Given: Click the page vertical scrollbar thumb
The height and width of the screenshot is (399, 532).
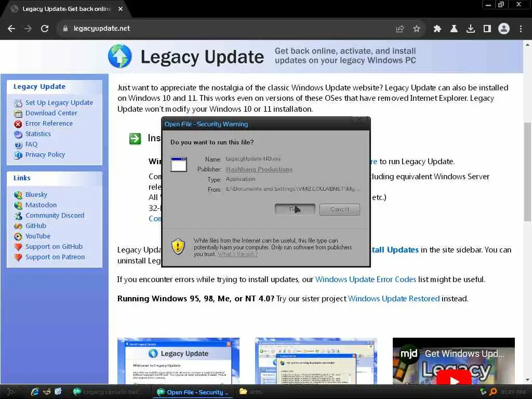Looking at the screenshot, I should pyautogui.click(x=527, y=171).
